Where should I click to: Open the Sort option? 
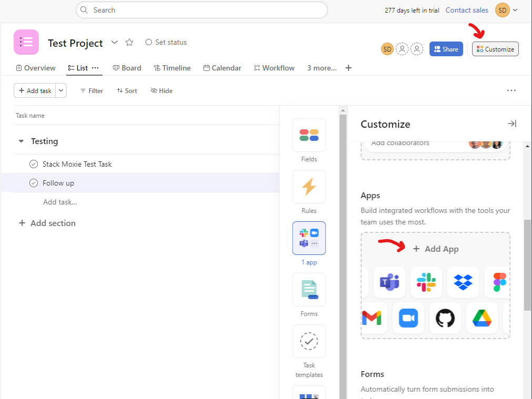tap(127, 91)
